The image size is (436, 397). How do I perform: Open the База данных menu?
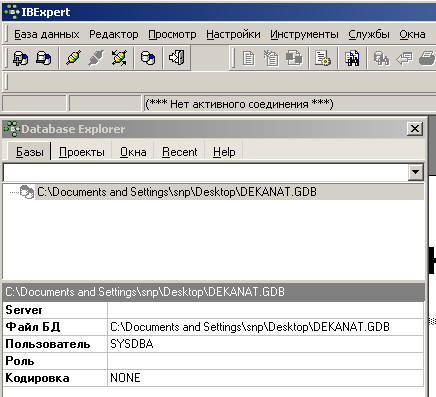47,34
